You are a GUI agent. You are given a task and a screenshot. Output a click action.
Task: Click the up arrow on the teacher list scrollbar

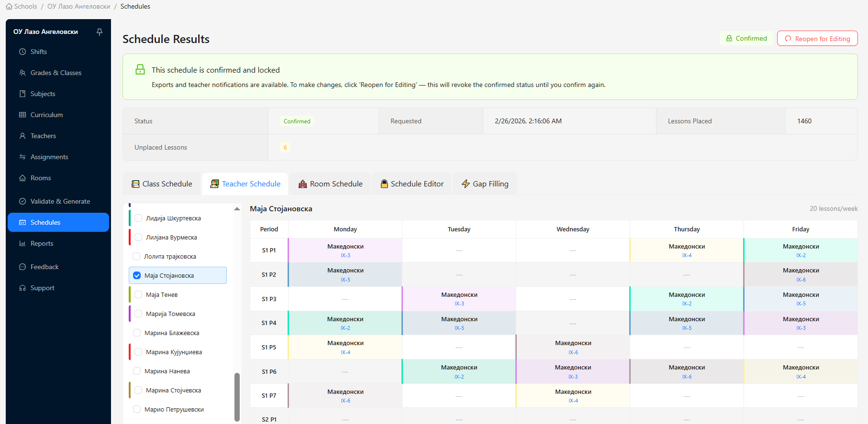(x=237, y=209)
